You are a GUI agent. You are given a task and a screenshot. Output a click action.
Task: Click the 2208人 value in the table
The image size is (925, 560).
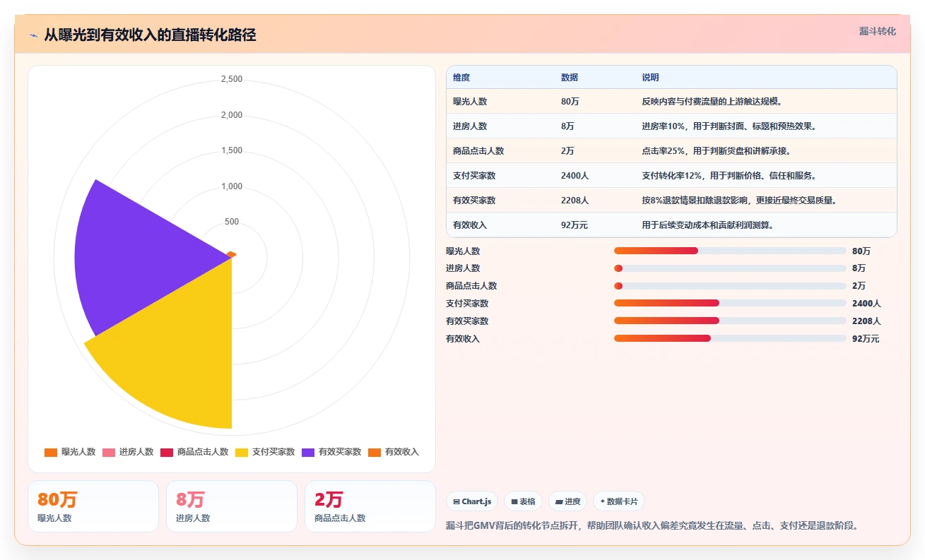(575, 200)
